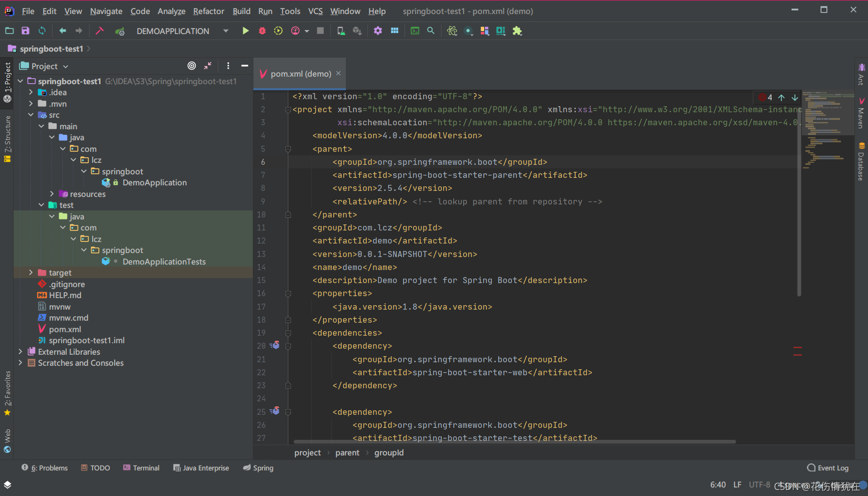Open the Terminal tool window button
Image resolution: width=868 pixels, height=496 pixels.
tap(141, 468)
